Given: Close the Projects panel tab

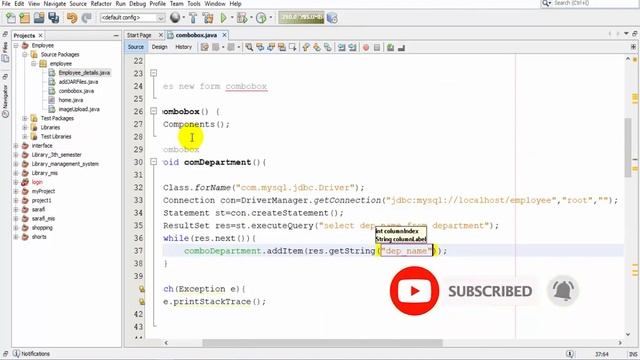Looking at the screenshot, I should click(40, 36).
